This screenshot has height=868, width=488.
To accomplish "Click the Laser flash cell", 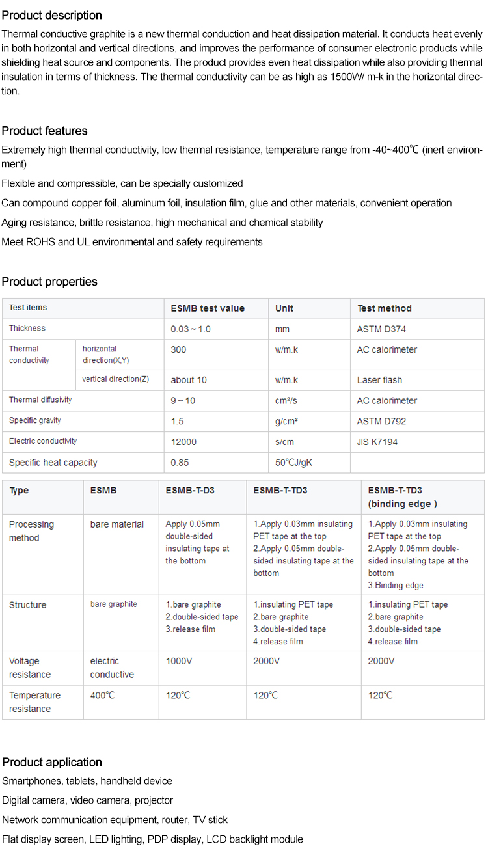I will 379,380.
